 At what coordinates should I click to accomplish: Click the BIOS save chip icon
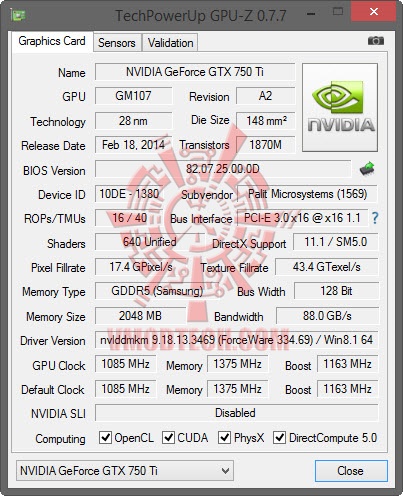tap(367, 168)
